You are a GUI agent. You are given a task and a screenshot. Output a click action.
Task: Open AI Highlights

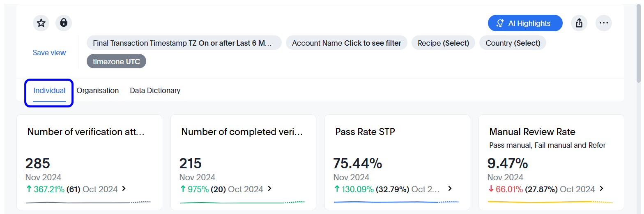525,23
